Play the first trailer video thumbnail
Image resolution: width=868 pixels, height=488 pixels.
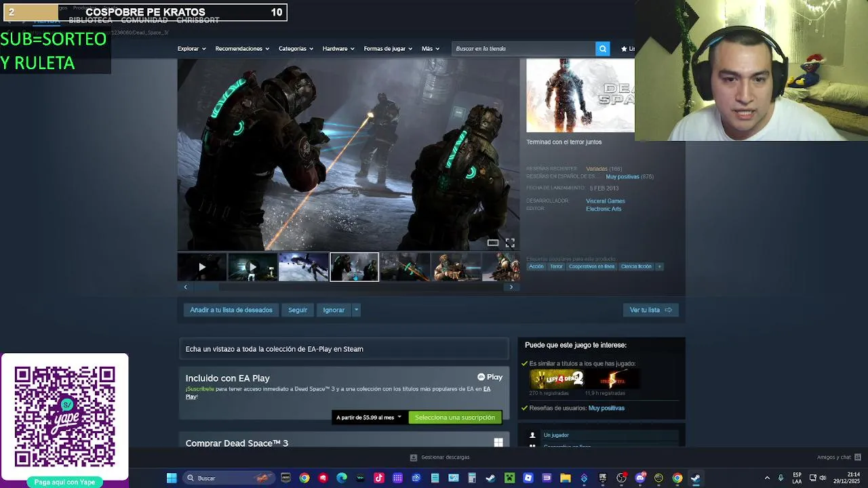(201, 267)
